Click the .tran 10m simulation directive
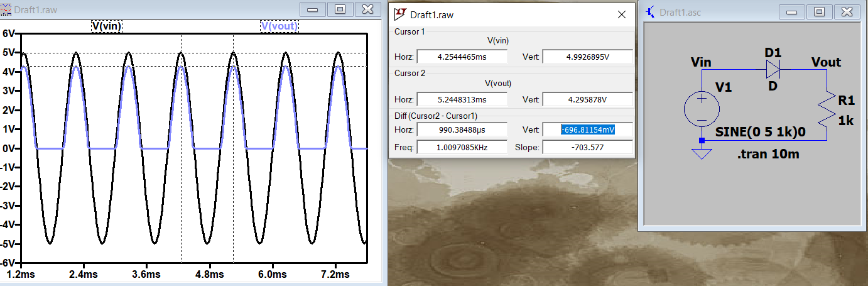The height and width of the screenshot is (286, 868). click(x=768, y=154)
